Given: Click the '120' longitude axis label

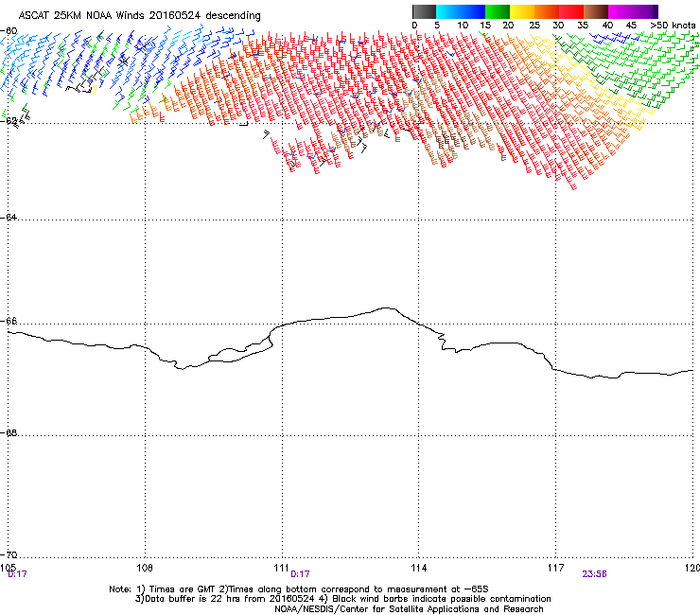Looking at the screenshot, I should [x=692, y=567].
